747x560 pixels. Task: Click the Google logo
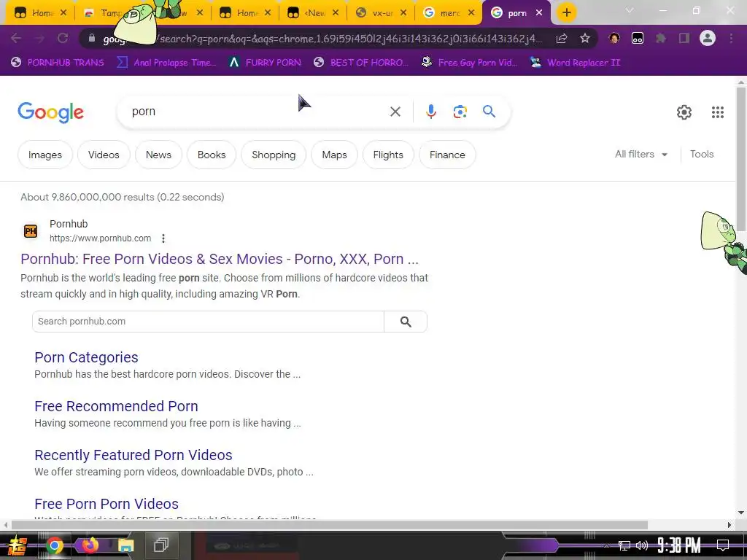click(50, 112)
